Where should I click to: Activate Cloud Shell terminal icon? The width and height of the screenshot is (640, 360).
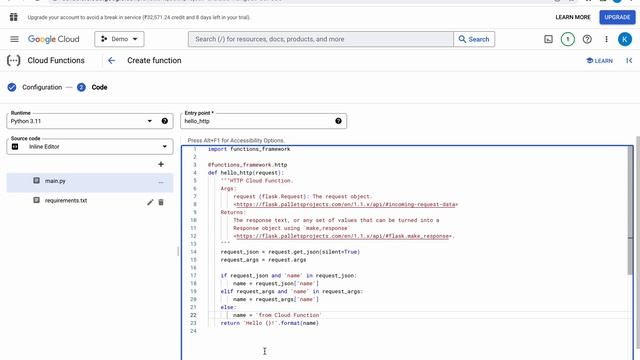(x=548, y=39)
